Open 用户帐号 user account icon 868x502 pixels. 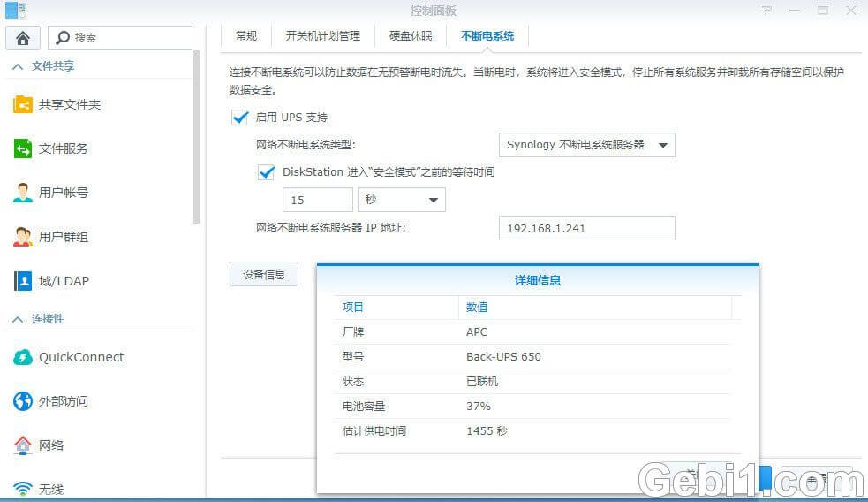coord(23,193)
